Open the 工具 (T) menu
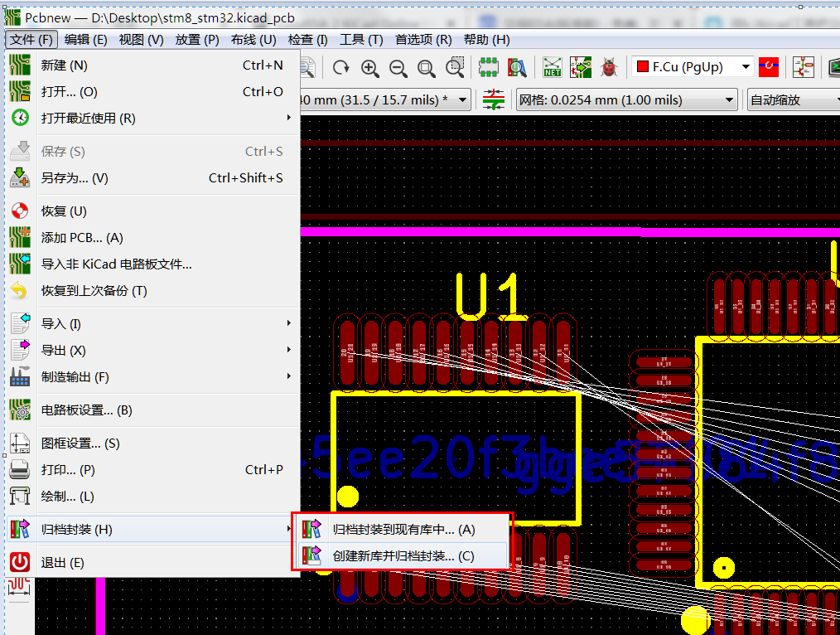The width and height of the screenshot is (840, 635). [x=361, y=40]
